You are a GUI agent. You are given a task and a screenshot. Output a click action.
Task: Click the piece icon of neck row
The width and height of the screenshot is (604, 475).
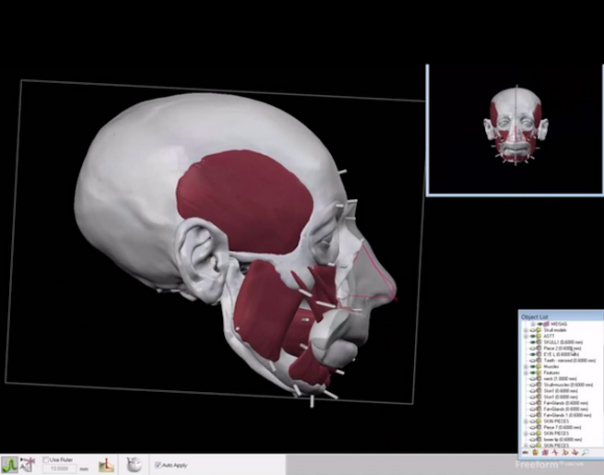pos(539,379)
